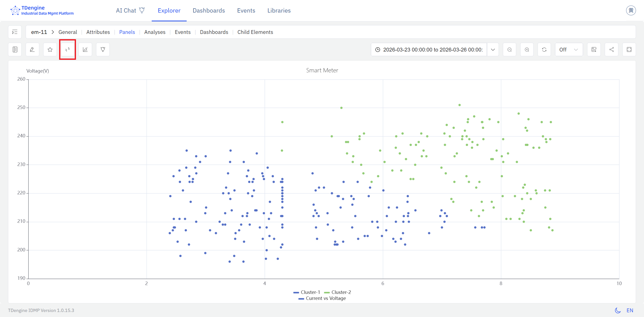Toggle fullscreen view of the chart
The height and width of the screenshot is (317, 644).
(x=629, y=49)
